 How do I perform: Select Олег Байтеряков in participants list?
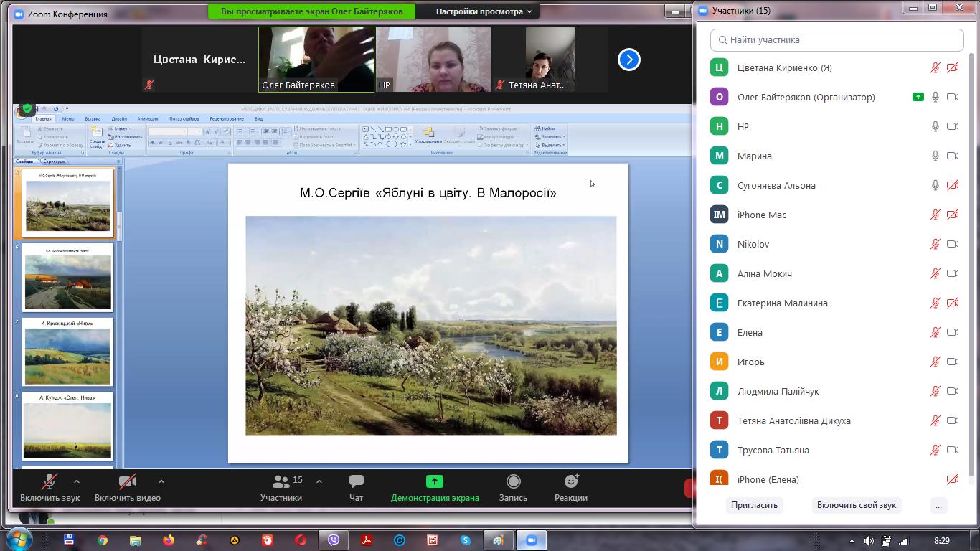tap(806, 97)
